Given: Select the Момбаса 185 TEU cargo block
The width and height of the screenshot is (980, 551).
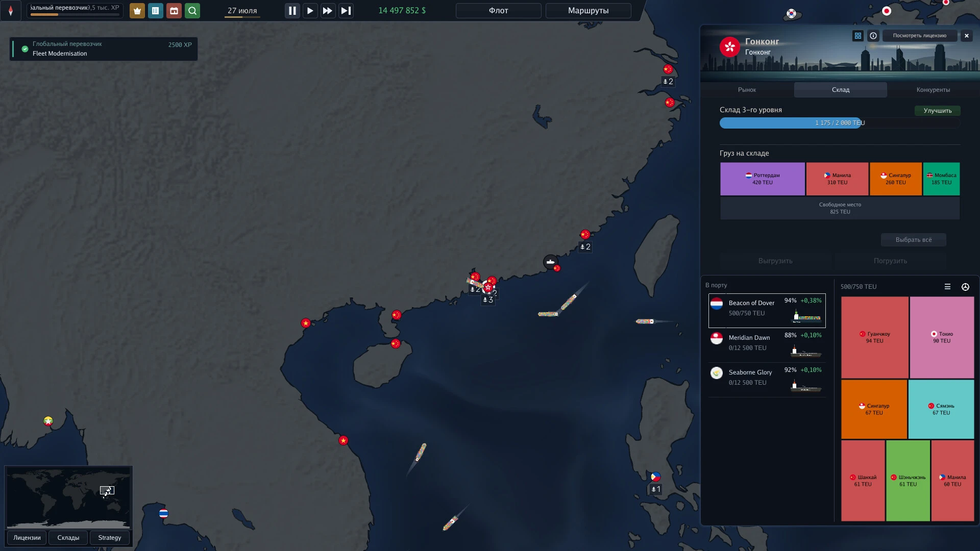Looking at the screenshot, I should tap(941, 179).
